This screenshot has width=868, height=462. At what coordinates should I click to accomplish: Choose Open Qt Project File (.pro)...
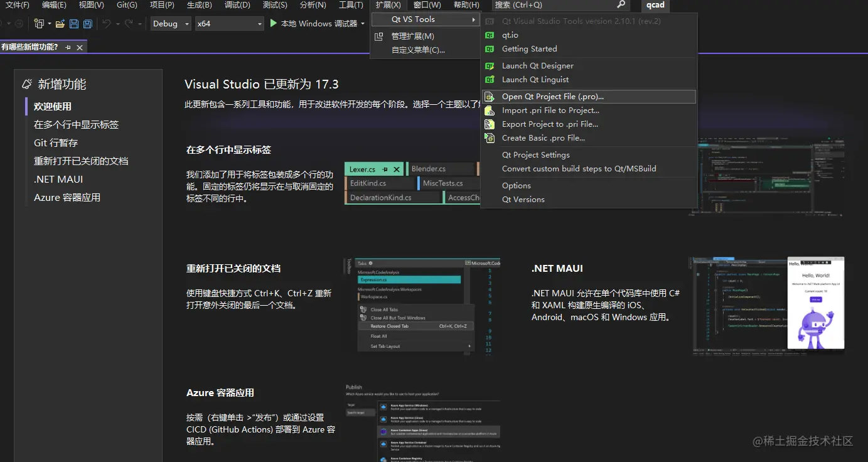coord(589,97)
